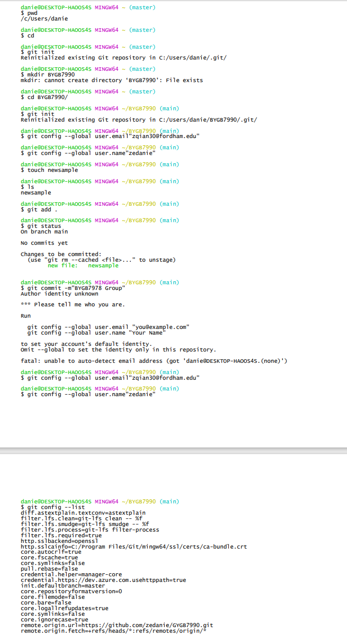
Task: Click "*** Please tell me who you are."
Action: click(73, 305)
